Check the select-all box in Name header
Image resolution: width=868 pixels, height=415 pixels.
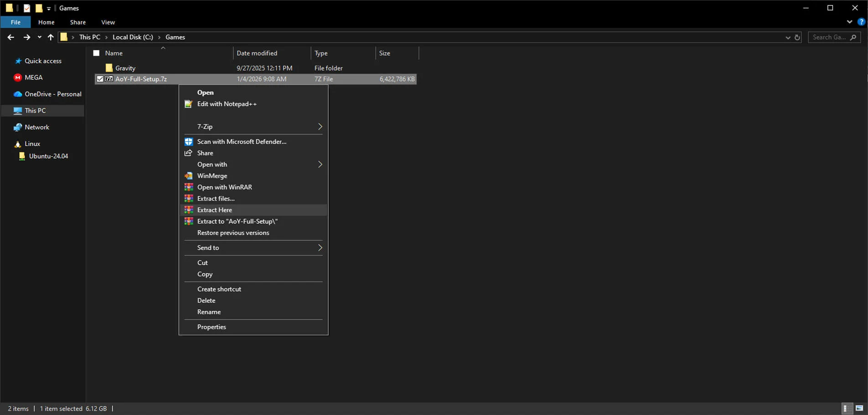96,53
